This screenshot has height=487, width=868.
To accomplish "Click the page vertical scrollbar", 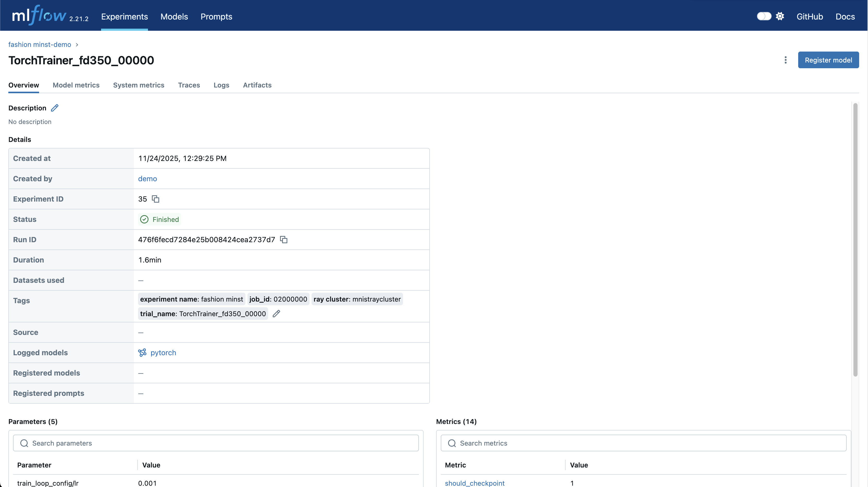I will coord(855,239).
